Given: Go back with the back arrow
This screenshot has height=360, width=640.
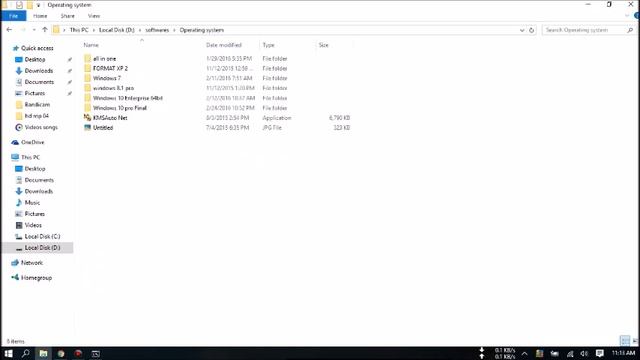Looking at the screenshot, I should (9, 30).
